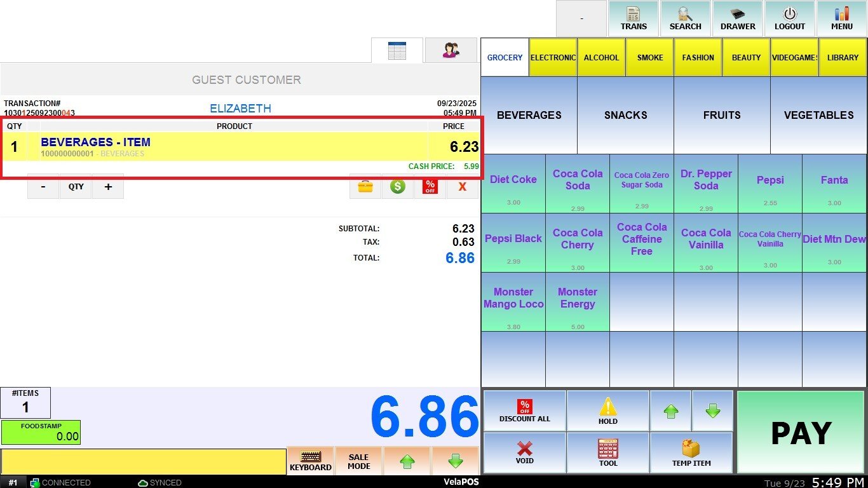868x488 pixels.
Task: Open the MENU chart icon
Action: 841,18
